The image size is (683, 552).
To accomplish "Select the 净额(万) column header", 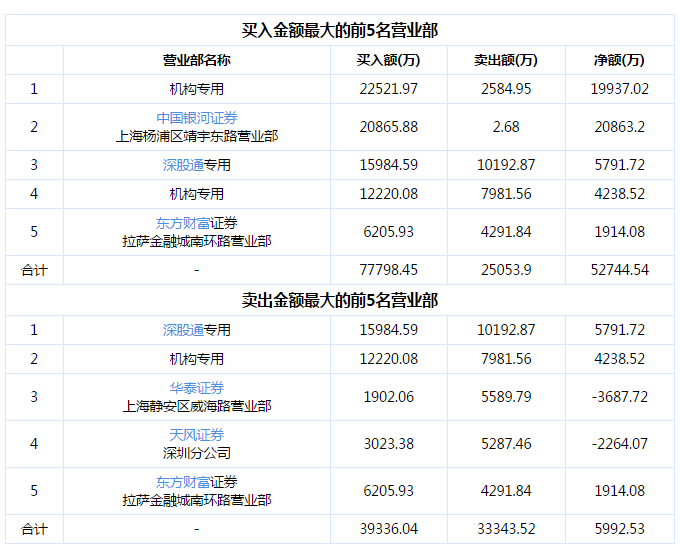I will (x=619, y=60).
